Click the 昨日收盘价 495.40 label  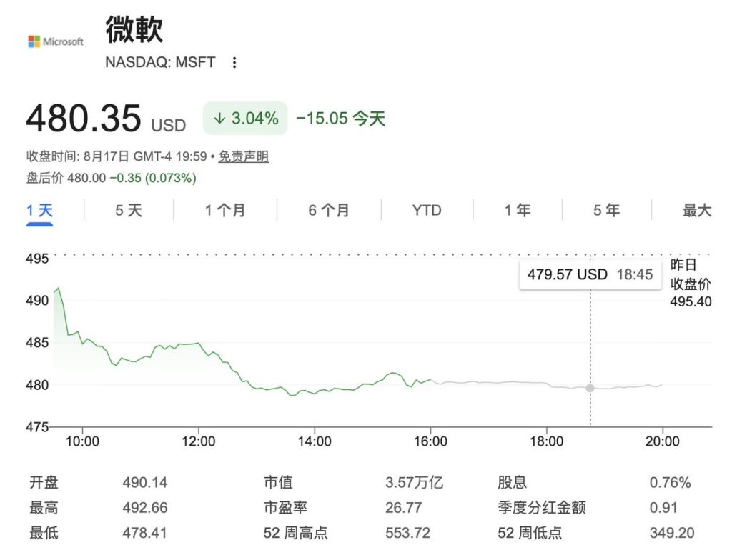691,284
